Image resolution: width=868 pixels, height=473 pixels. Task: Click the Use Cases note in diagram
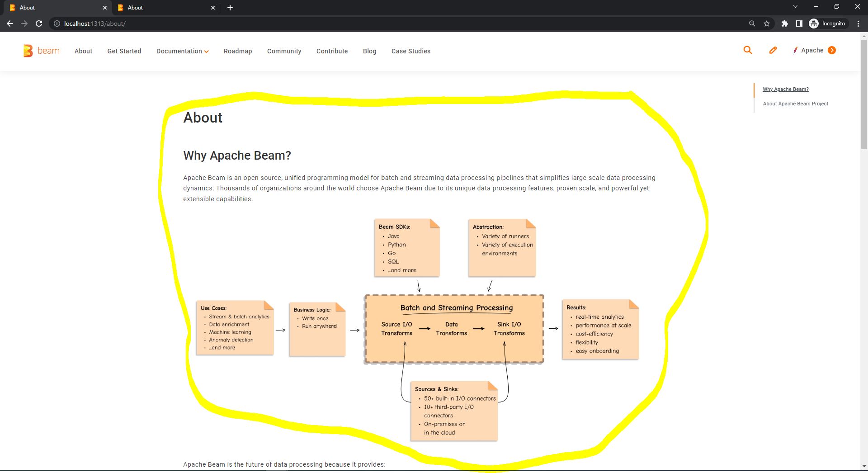[x=235, y=328]
